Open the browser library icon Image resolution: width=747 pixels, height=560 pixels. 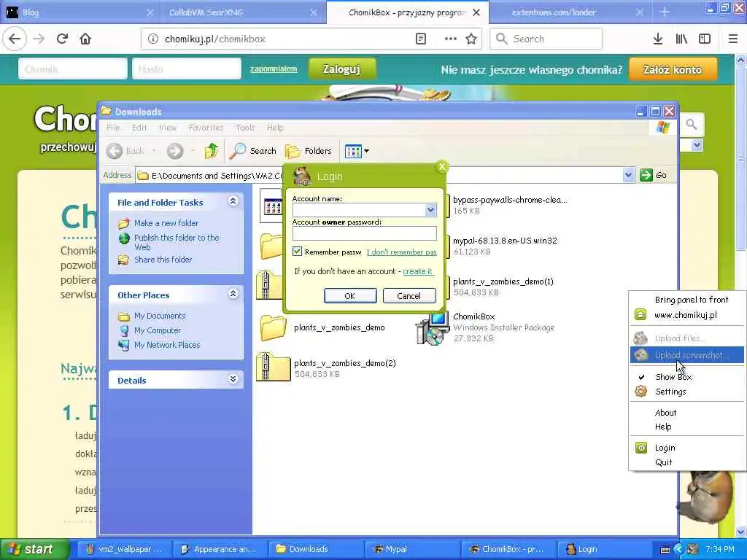pos(681,39)
